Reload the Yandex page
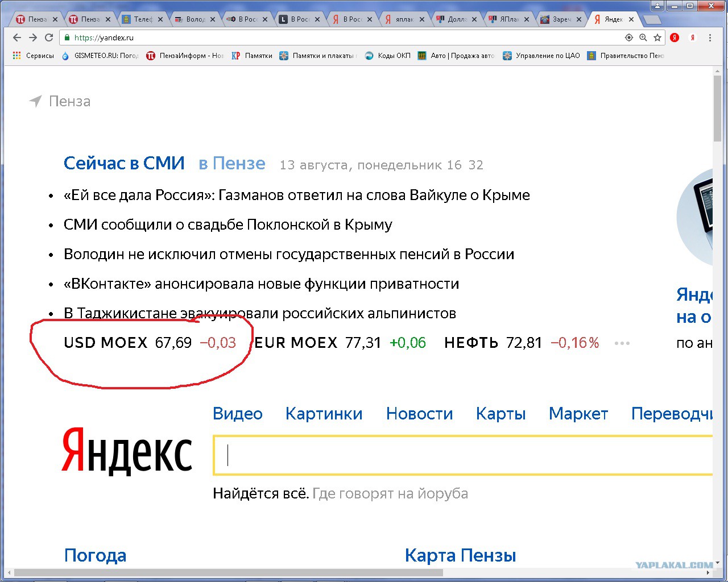This screenshot has width=728, height=582. click(49, 38)
